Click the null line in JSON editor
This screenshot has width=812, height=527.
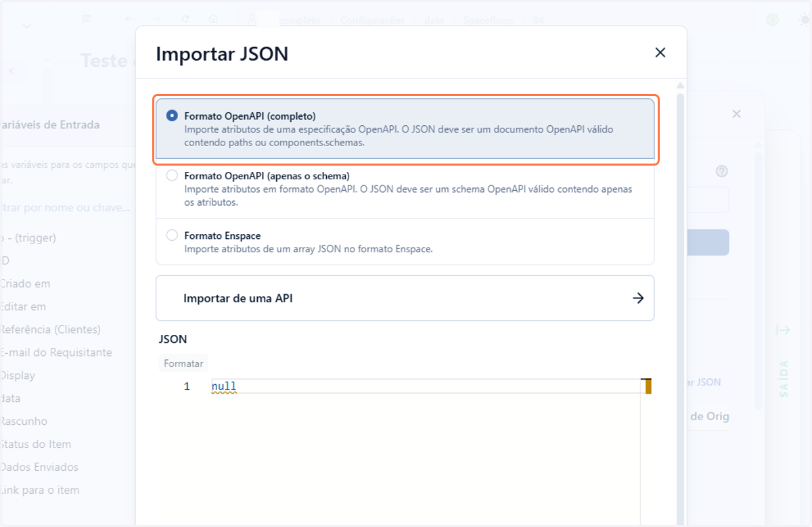click(223, 386)
